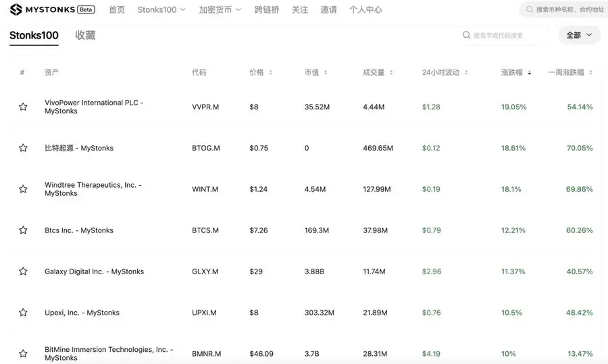
Task: Switch to the 收藏 tab
Action: point(85,35)
